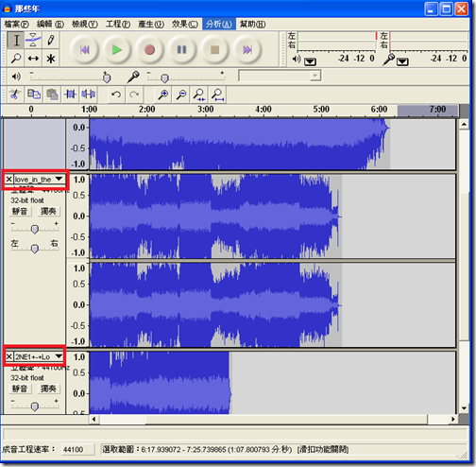Click the input level meter bars
This screenshot has height=467, width=476.
click(429, 41)
